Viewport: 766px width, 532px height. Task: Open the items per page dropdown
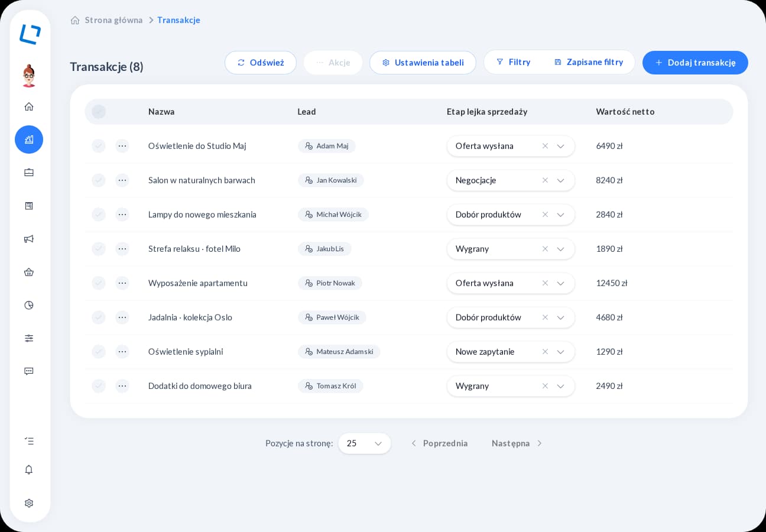click(365, 443)
